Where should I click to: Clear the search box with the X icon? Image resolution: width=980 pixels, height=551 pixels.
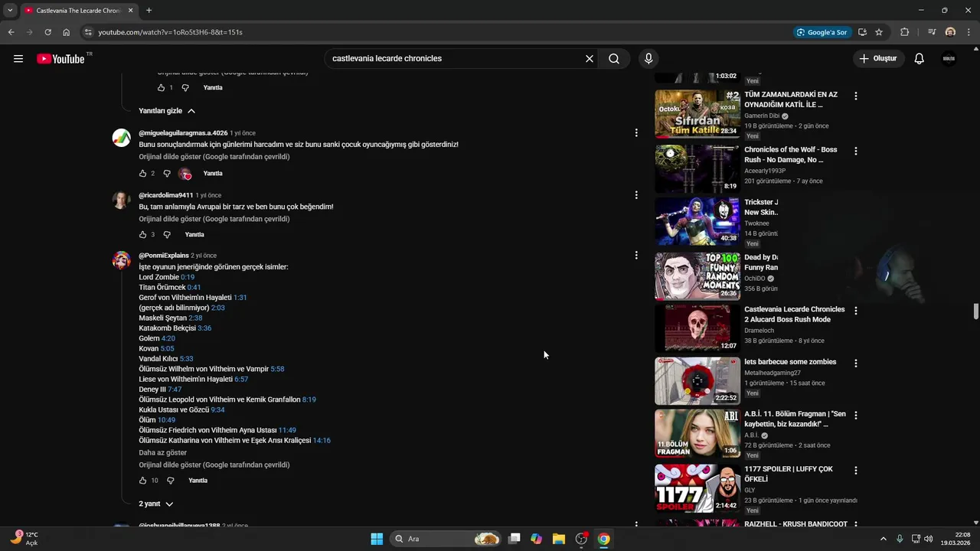tap(590, 58)
